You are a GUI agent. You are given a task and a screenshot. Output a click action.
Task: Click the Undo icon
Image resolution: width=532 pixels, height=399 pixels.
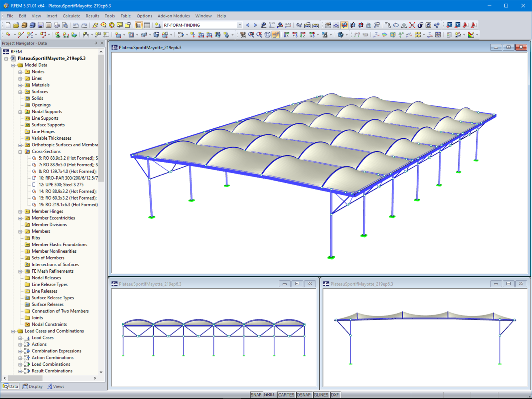tap(76, 25)
